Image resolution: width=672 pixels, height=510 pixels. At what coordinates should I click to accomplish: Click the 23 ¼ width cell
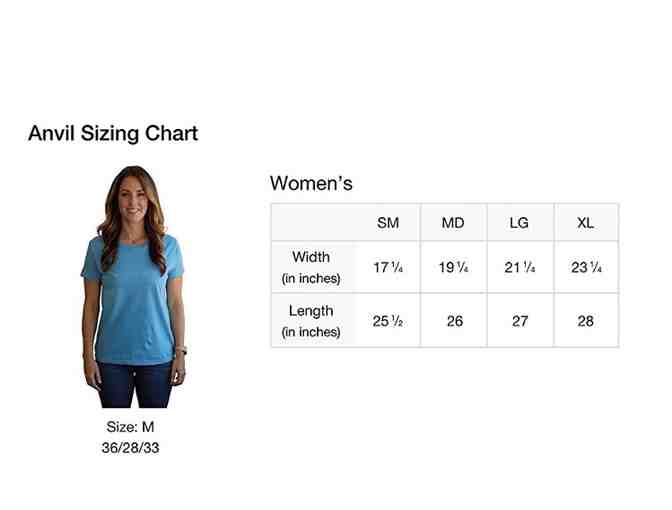(585, 267)
